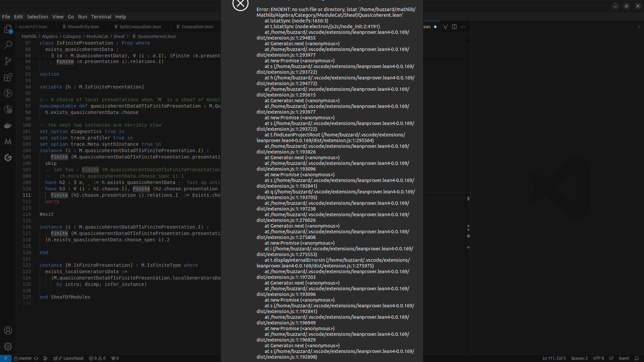Click the Spaces: 2 indentation setting
The height and width of the screenshot is (362, 644).
point(579,358)
